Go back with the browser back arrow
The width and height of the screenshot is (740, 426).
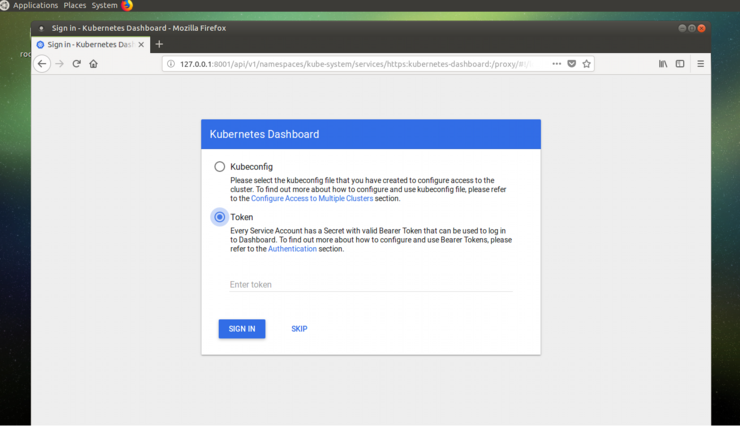[x=42, y=64]
